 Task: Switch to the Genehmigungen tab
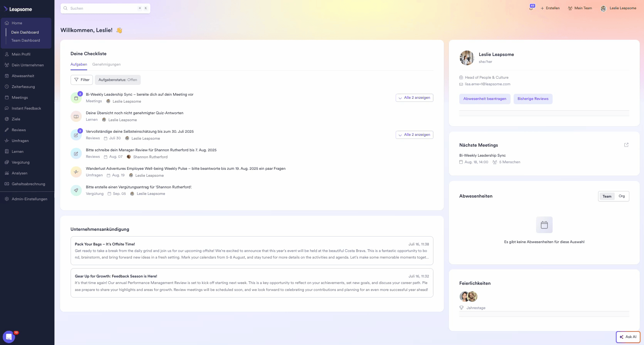pyautogui.click(x=106, y=64)
